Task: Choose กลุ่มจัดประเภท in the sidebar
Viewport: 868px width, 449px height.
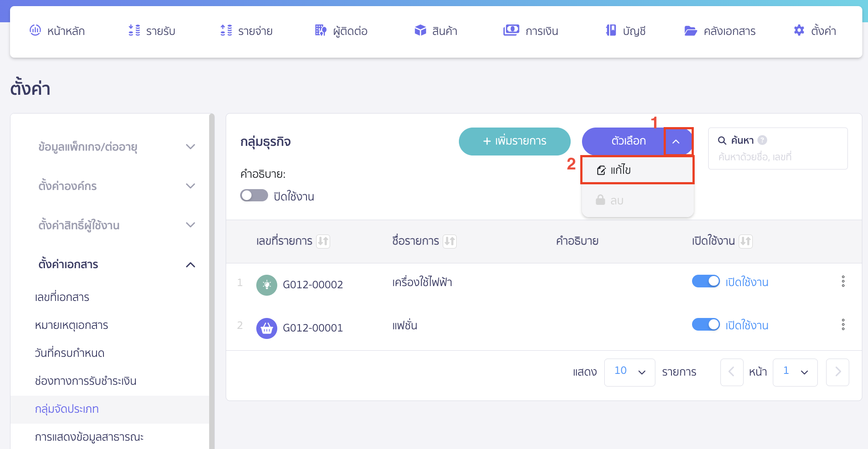Action: tap(67, 409)
